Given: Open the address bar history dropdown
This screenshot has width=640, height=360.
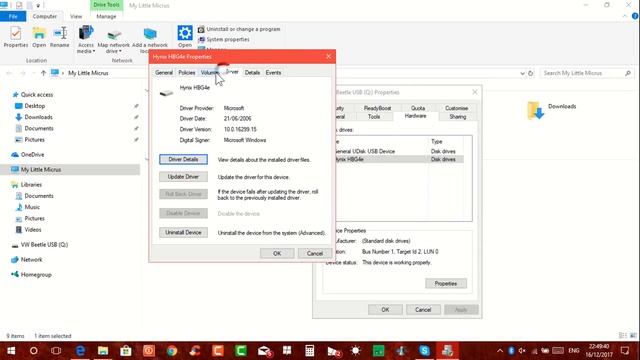Looking at the screenshot, I should tap(522, 73).
